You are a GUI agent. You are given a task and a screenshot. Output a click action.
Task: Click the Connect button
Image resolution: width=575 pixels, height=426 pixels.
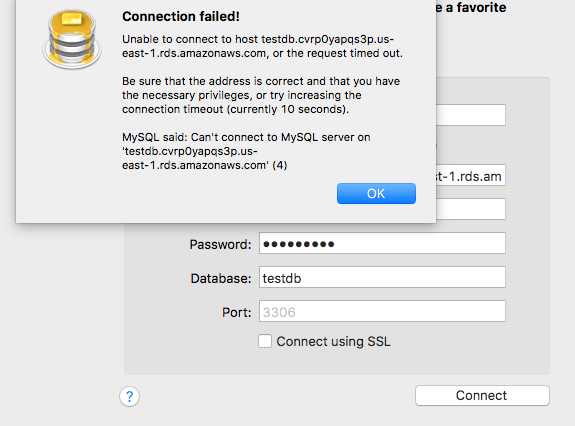point(482,396)
